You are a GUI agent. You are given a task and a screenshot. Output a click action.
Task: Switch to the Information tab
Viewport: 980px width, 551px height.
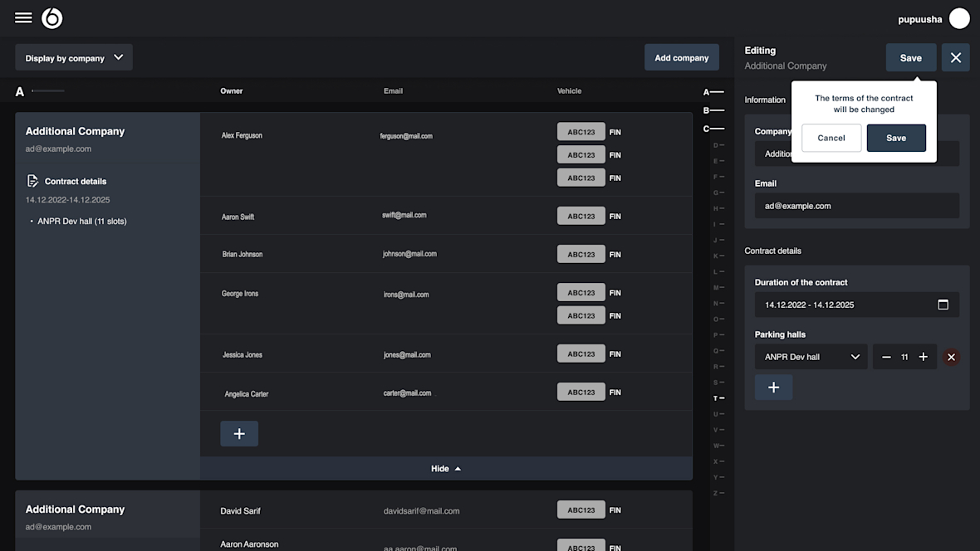pyautogui.click(x=764, y=100)
